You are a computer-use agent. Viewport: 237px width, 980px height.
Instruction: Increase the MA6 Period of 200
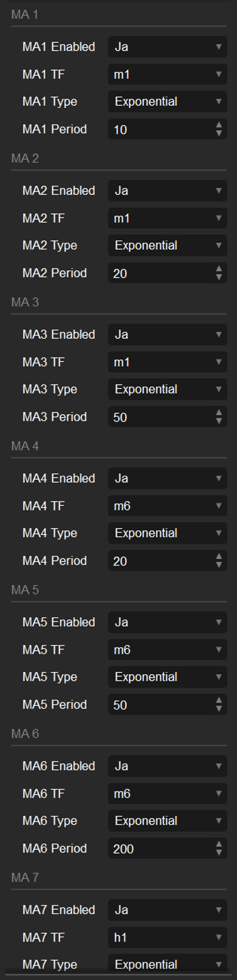220,845
